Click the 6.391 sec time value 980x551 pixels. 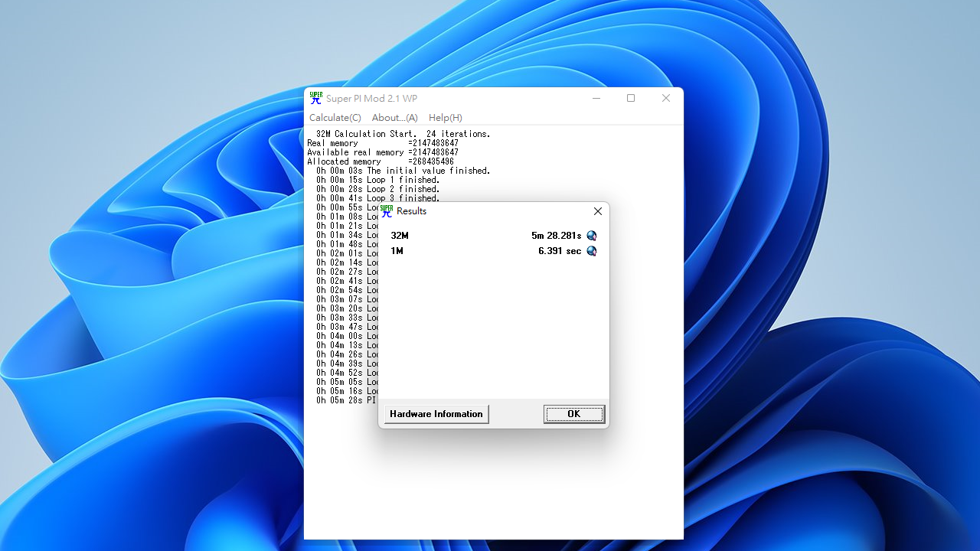tap(560, 251)
